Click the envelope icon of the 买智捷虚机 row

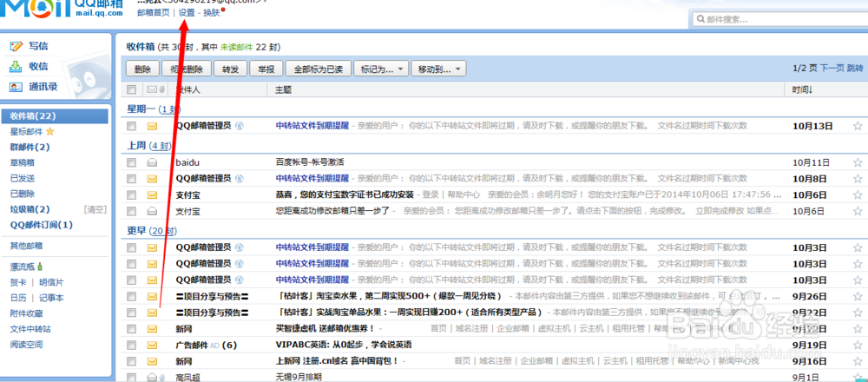click(x=152, y=328)
